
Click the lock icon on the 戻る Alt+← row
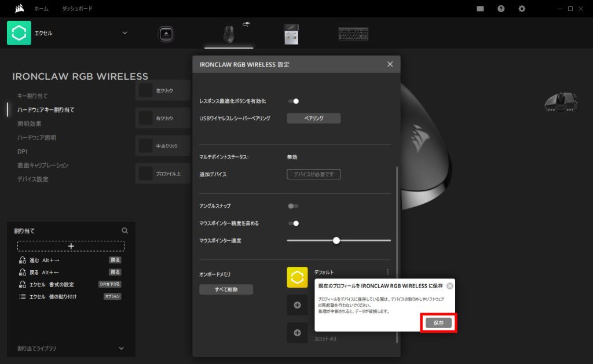click(23, 272)
